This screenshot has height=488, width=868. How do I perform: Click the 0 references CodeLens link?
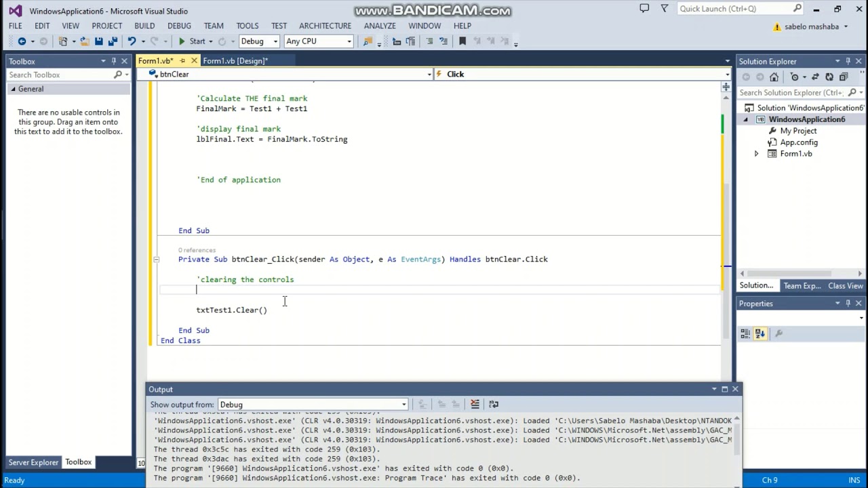(x=197, y=250)
